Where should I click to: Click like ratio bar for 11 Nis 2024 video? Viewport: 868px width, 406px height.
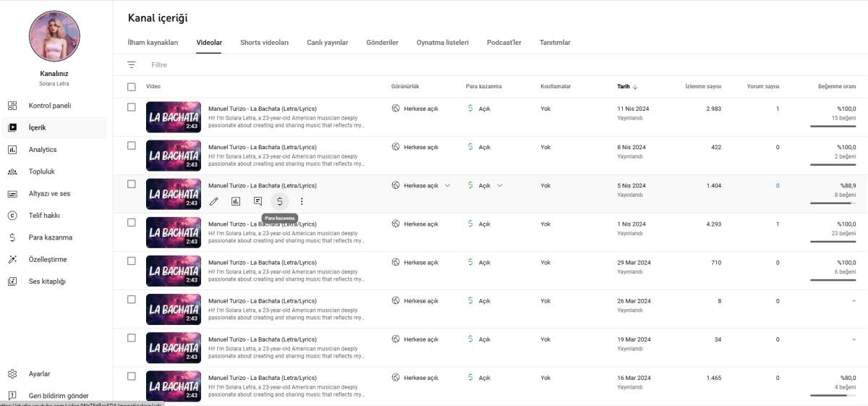(x=833, y=127)
